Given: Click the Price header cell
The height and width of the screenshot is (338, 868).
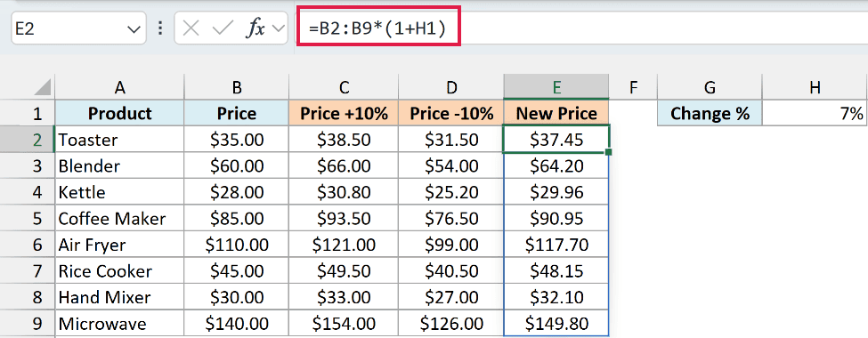Looking at the screenshot, I should pos(237,113).
